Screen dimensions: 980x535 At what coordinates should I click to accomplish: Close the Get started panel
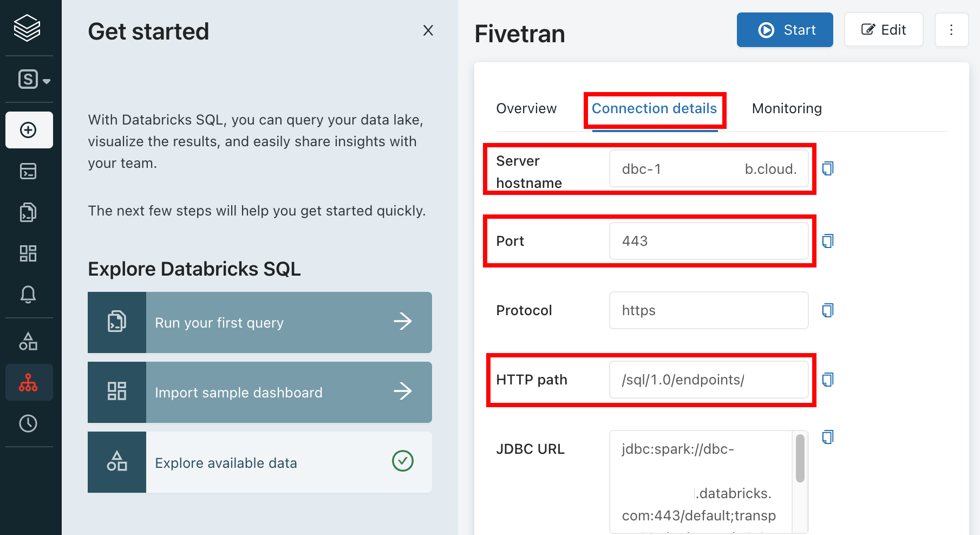(x=428, y=30)
